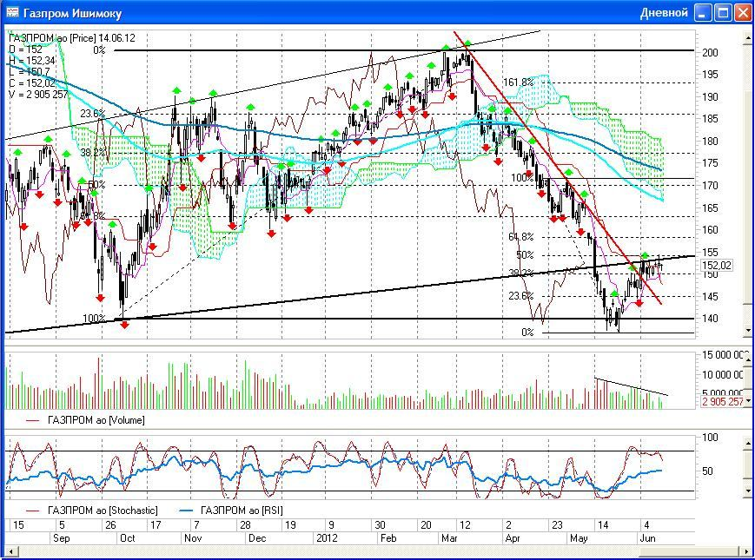
Task: Click the 'Mar' month label on time axis
Action: coord(449,538)
